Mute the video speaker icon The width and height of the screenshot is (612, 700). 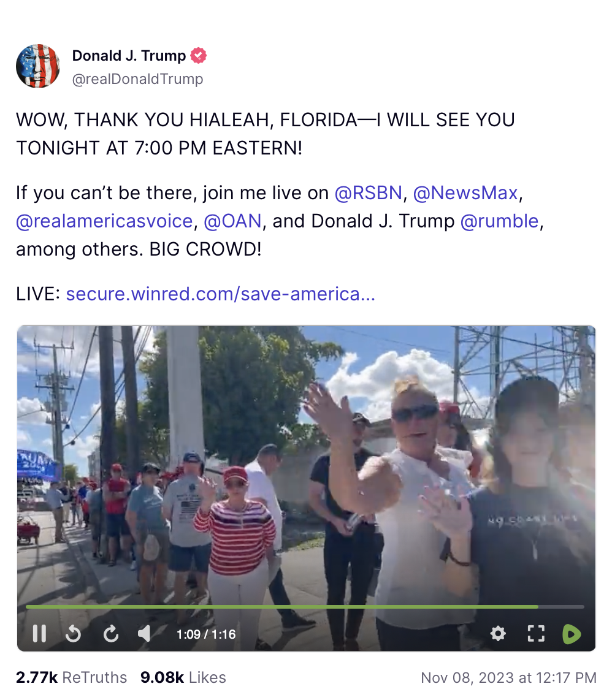tap(144, 633)
